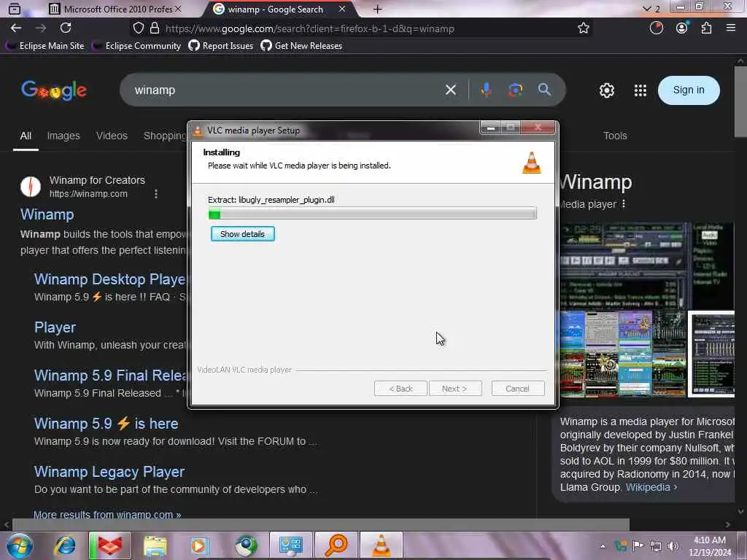Open Firefox View icon at tab bar start
Image resolution: width=747 pixels, height=560 pixels.
click(x=15, y=9)
